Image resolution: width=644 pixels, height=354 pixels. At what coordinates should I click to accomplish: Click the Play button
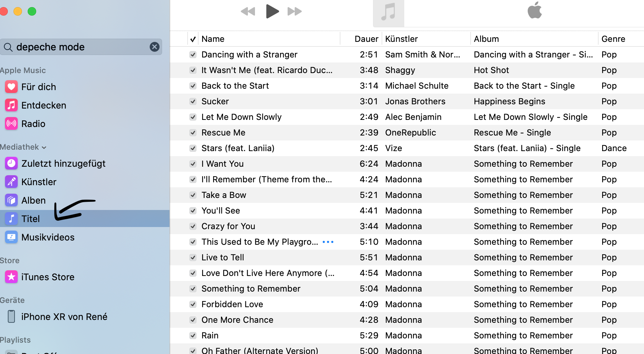[x=272, y=11]
